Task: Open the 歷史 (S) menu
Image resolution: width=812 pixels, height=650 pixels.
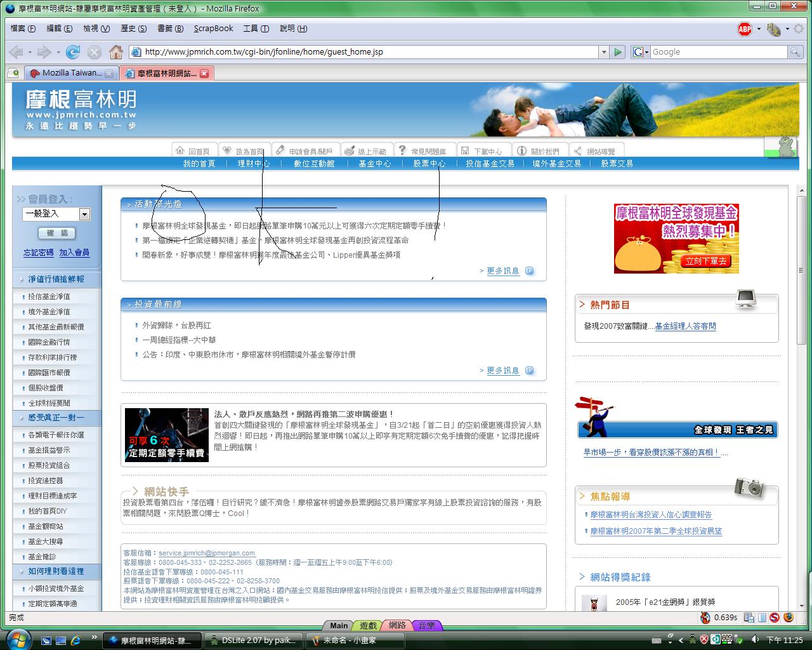Action: click(133, 29)
